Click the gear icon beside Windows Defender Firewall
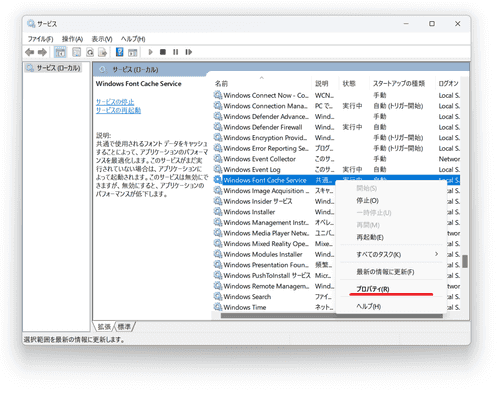The width and height of the screenshot is (500, 395). coord(218,127)
